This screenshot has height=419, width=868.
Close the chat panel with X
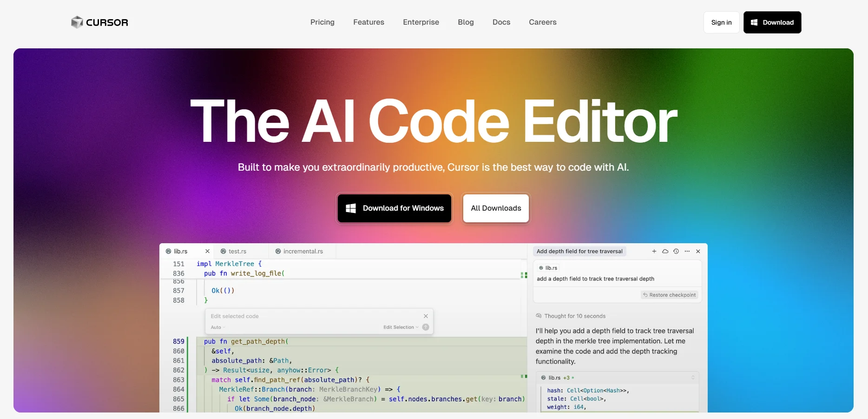click(698, 251)
